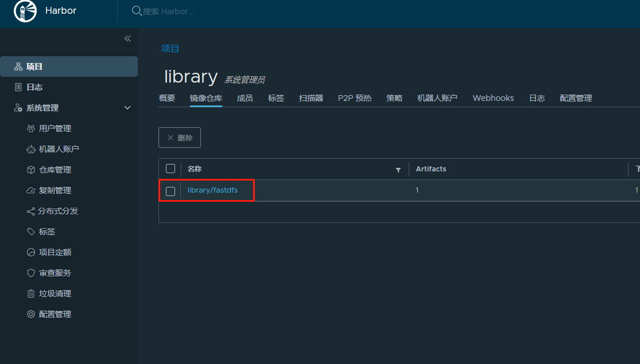Open the 日志 project tab
640x364 pixels.
[x=537, y=98]
